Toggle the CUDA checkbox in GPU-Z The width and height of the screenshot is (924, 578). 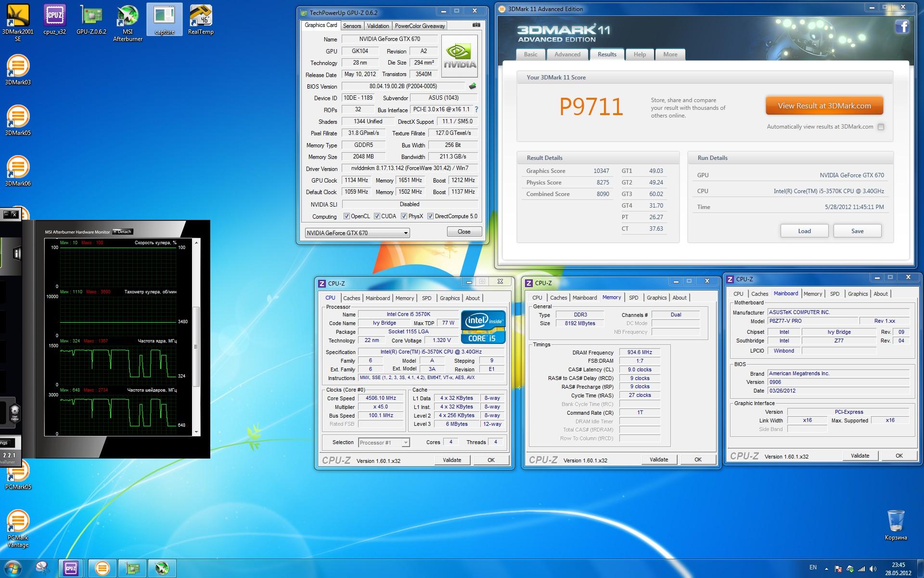(x=377, y=216)
